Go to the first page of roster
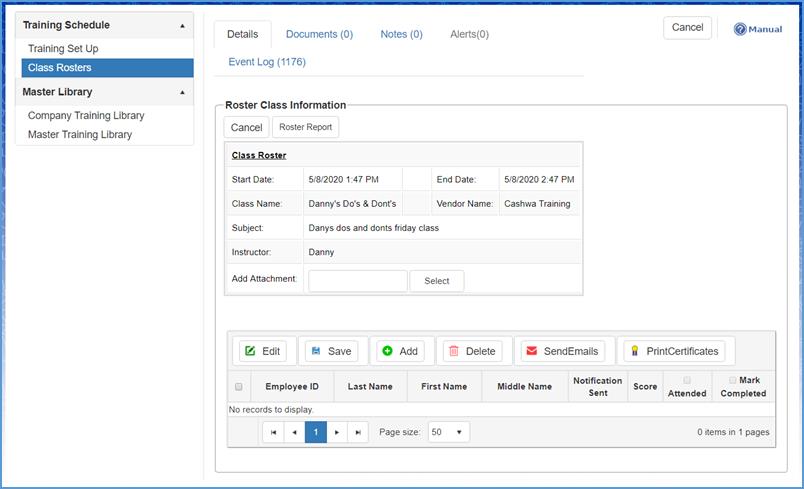Image resolution: width=804 pixels, height=489 pixels. (273, 433)
